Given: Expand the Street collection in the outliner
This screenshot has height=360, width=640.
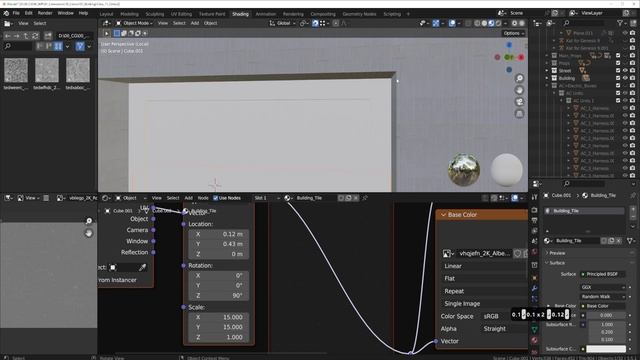Looking at the screenshot, I should 547,71.
